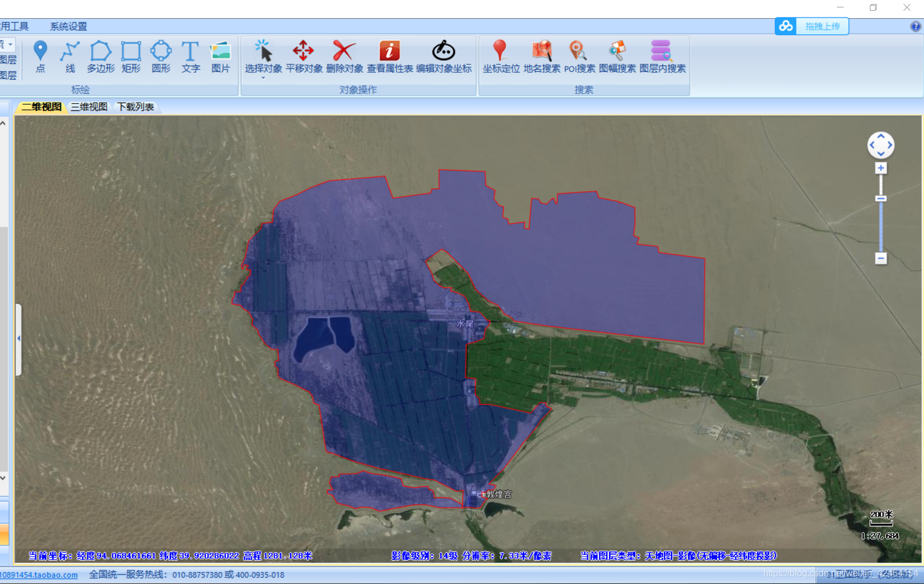Image resolution: width=924 pixels, height=584 pixels.
Task: Activate the move object (平移对象) tool
Action: click(304, 57)
